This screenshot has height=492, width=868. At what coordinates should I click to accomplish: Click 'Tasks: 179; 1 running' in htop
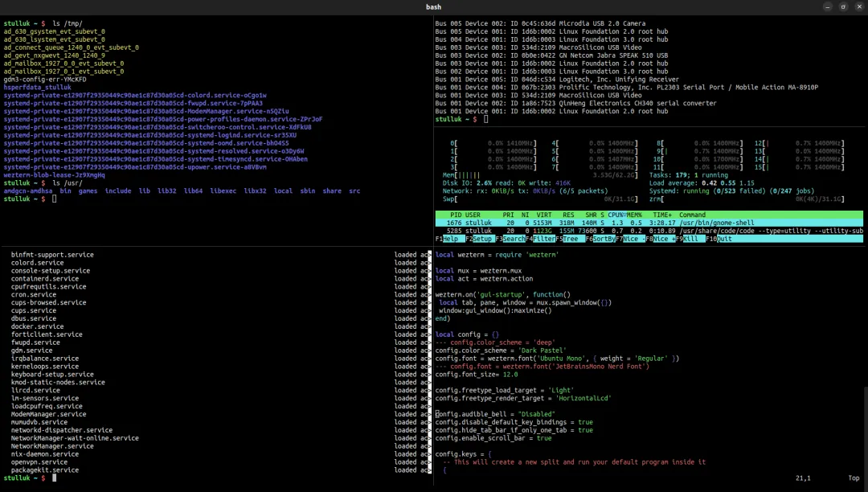click(689, 175)
